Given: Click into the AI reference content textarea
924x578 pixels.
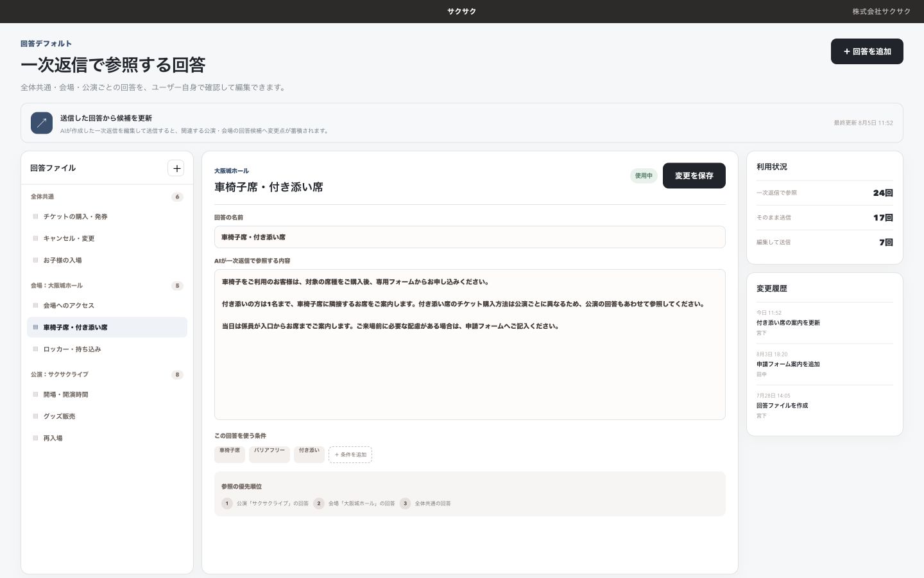Looking at the screenshot, I should pos(470,345).
